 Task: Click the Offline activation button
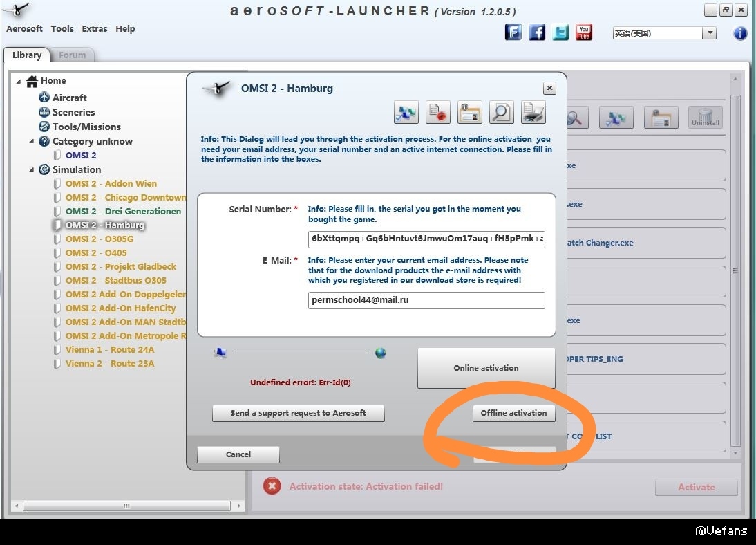point(514,413)
